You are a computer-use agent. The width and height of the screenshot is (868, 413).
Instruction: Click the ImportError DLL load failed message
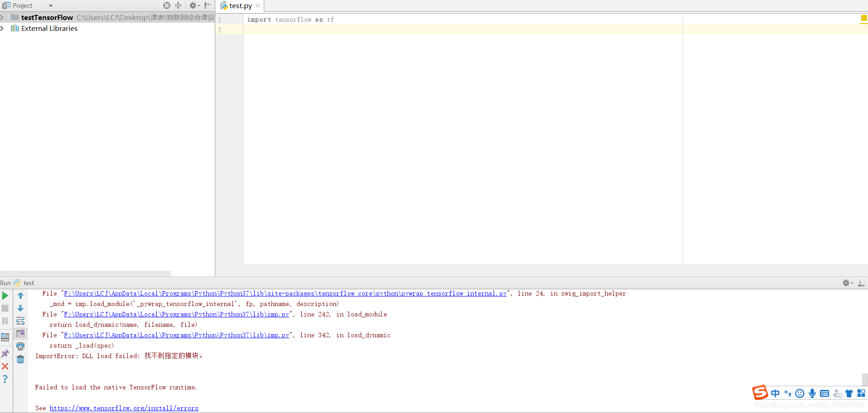pyautogui.click(x=119, y=356)
